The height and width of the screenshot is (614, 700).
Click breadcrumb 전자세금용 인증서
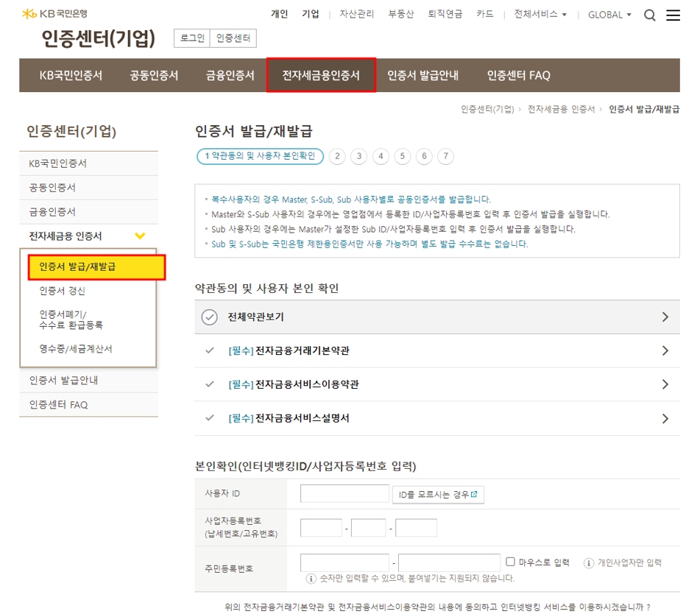(x=561, y=110)
